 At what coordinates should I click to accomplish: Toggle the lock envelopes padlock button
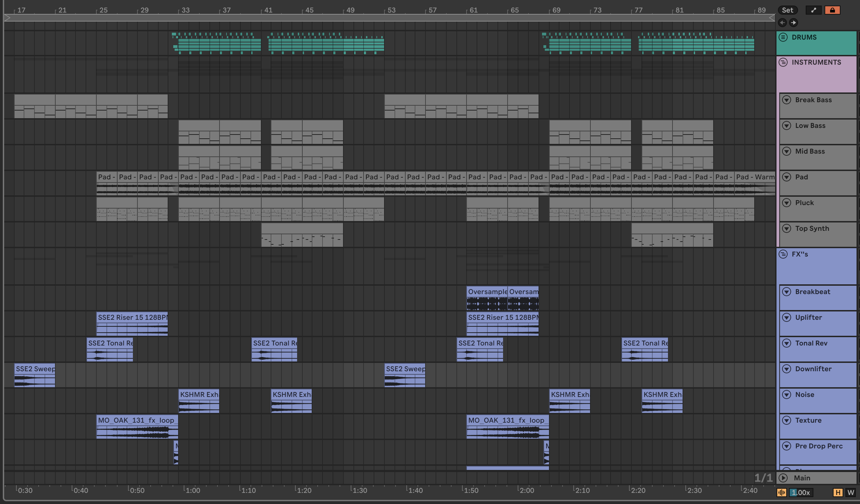pos(832,10)
